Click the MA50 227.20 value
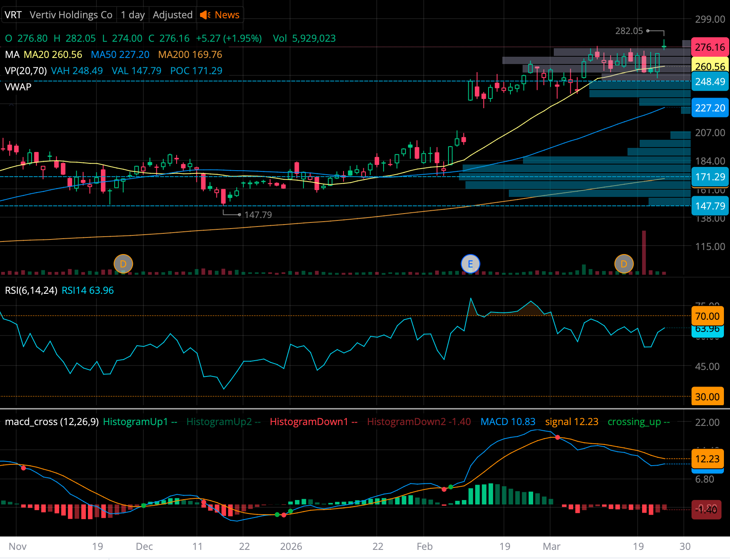The height and width of the screenshot is (560, 730). pyautogui.click(x=120, y=55)
